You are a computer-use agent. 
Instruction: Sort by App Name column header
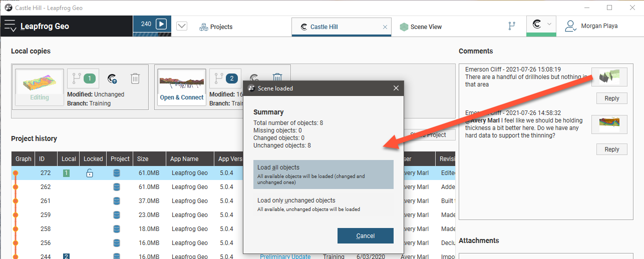[190, 159]
